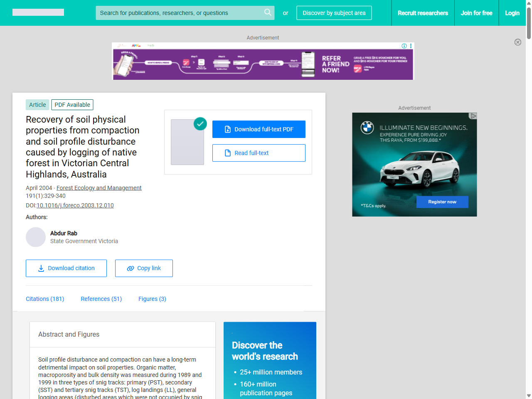Download citation for this article

click(x=66, y=268)
